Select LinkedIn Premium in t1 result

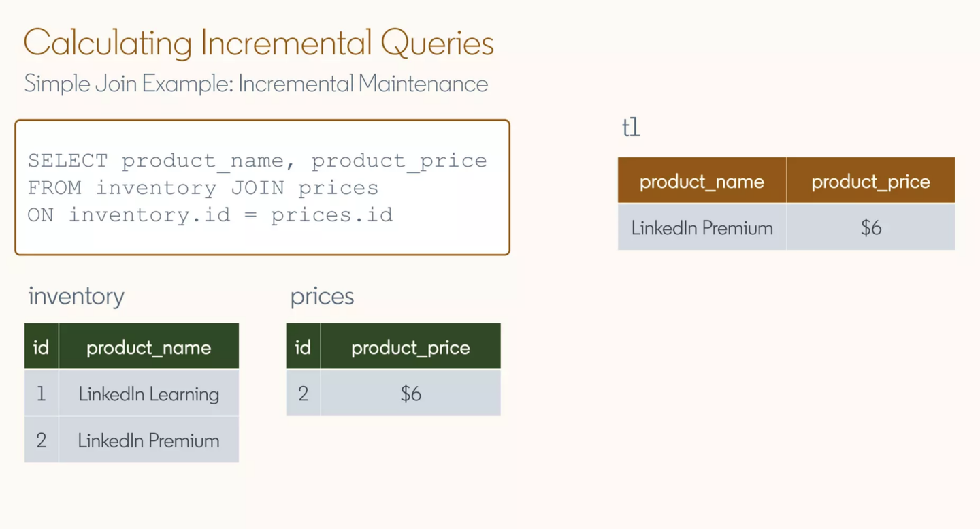(x=702, y=227)
